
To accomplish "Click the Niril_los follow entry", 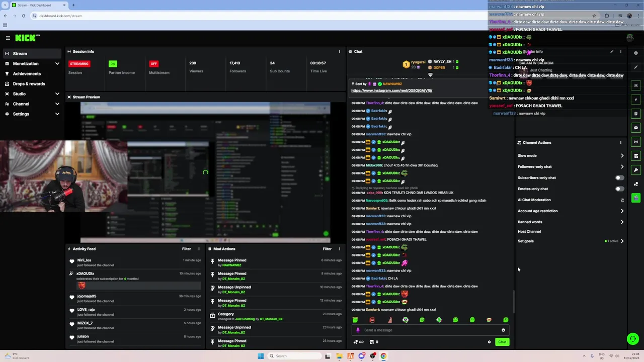I will tap(136, 262).
